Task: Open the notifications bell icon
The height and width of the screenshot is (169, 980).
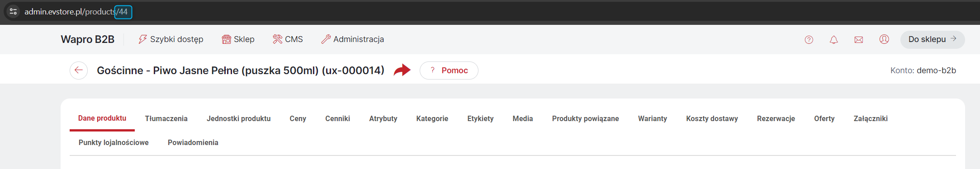Action: coord(833,40)
